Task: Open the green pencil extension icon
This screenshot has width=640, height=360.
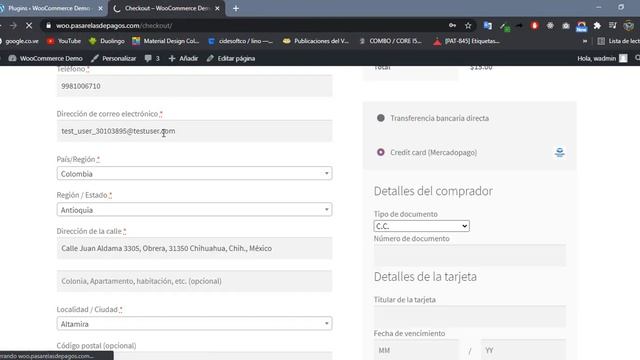Action: pyautogui.click(x=505, y=27)
